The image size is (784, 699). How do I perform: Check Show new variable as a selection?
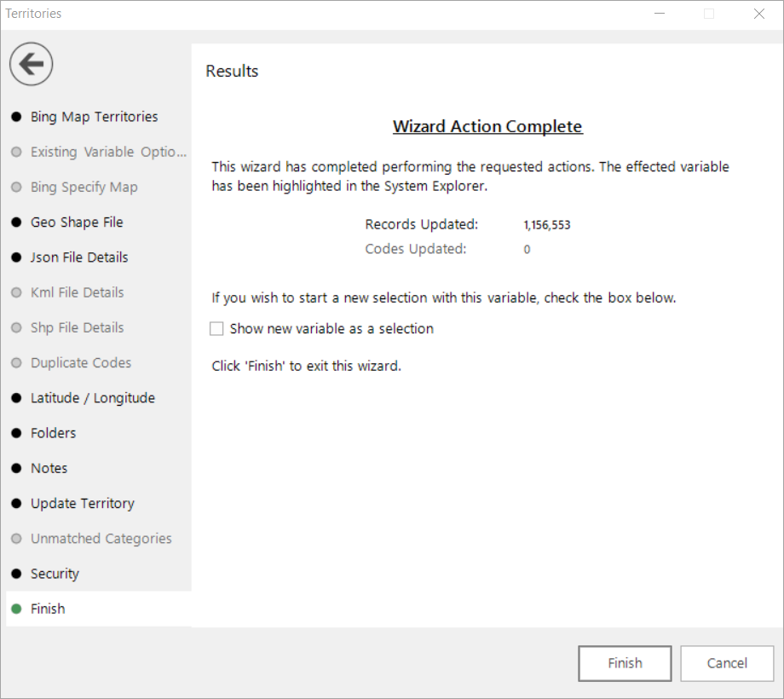pos(216,328)
